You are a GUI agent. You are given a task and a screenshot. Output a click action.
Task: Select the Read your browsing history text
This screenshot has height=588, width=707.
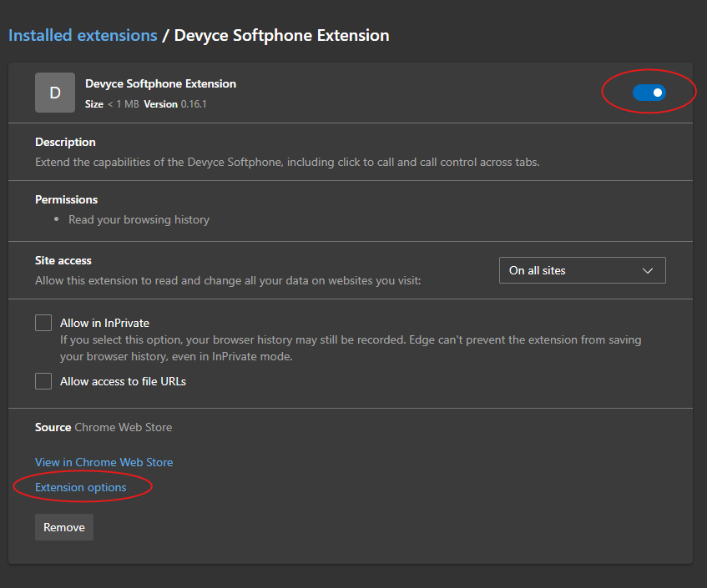click(x=139, y=220)
